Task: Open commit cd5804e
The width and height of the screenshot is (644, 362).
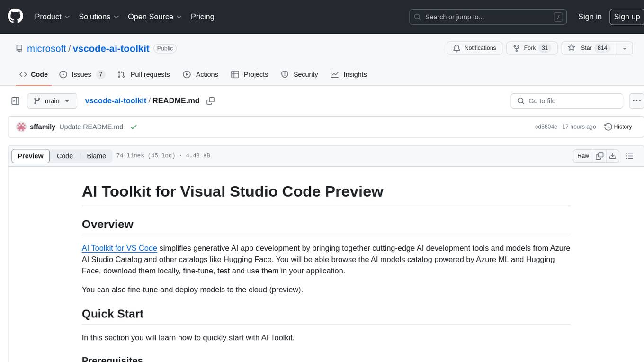Action: (x=546, y=127)
